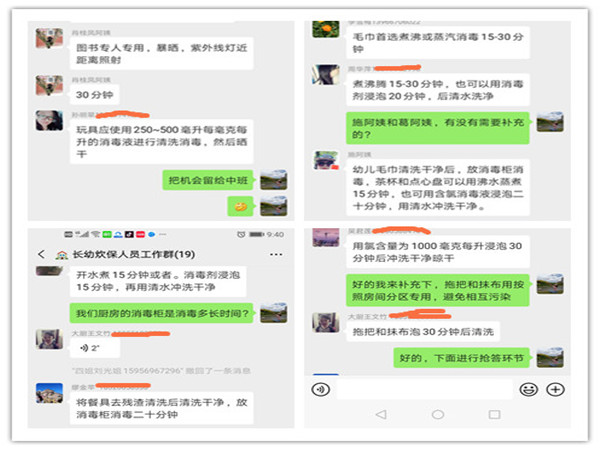Tap the Android back triangle navigation button
600x450 pixels.
pos(381,414)
